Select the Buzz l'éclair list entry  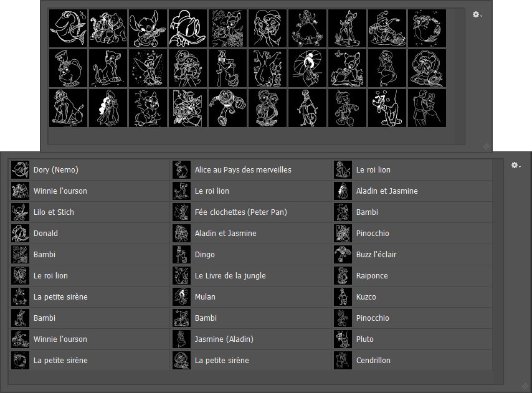[x=376, y=255]
